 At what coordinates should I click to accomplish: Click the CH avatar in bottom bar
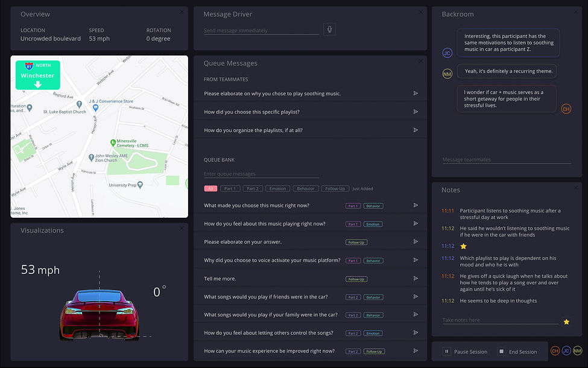tap(555, 351)
